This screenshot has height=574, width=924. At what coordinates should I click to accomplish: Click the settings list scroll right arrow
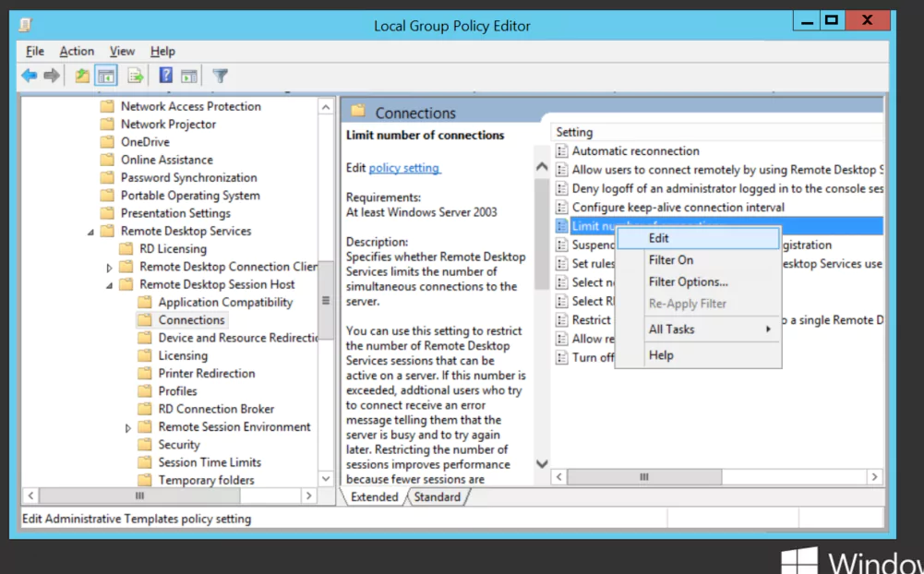click(874, 477)
